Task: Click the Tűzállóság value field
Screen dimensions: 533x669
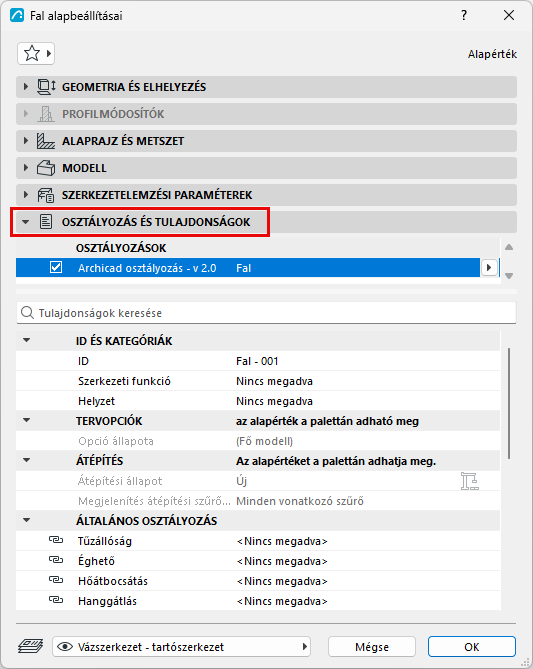Action: [x=282, y=541]
